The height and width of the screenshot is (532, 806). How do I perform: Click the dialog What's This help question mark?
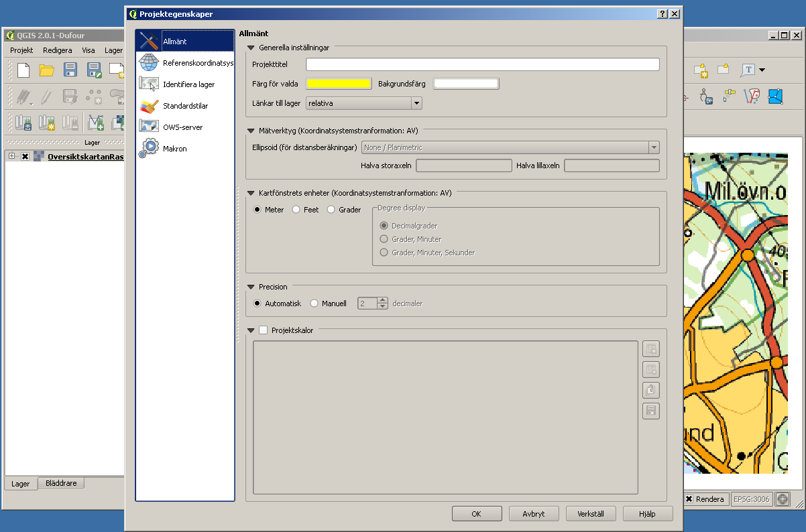[x=663, y=13]
